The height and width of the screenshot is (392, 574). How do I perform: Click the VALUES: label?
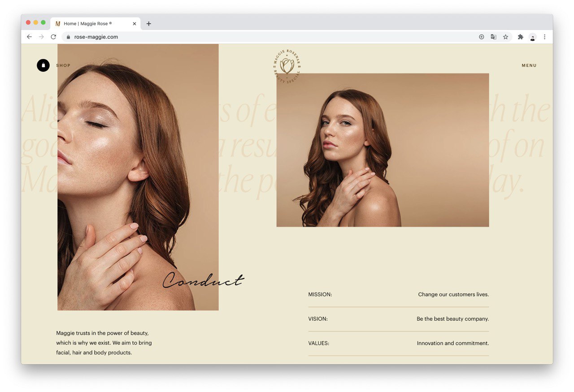pos(319,343)
